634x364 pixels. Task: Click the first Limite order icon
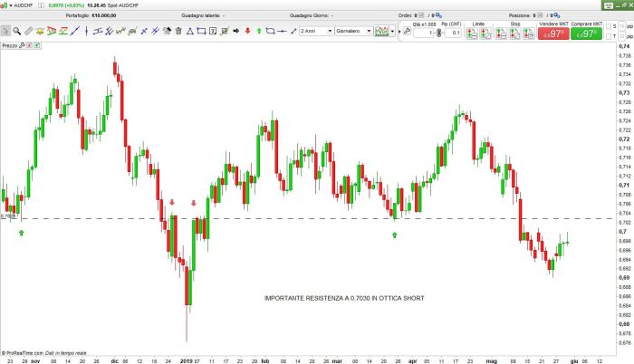coord(472,34)
